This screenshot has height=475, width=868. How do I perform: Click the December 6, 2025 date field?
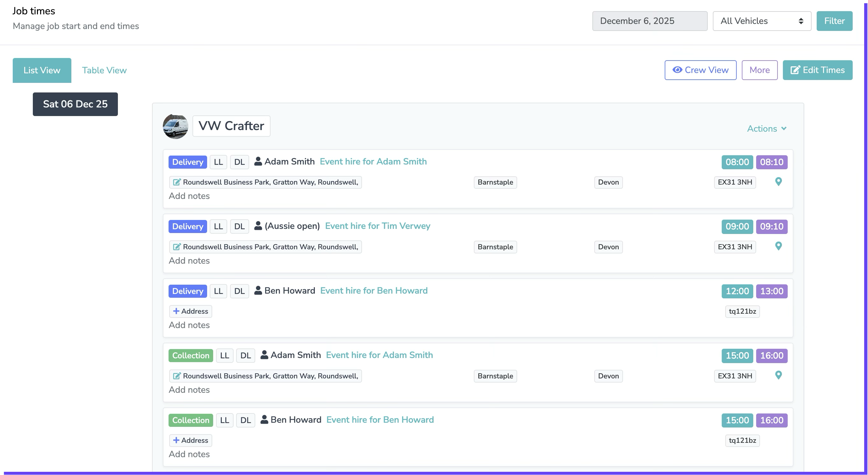649,21
